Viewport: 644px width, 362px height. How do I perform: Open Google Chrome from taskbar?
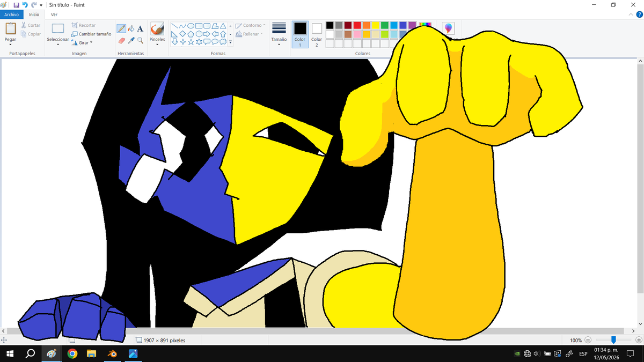[72, 353]
